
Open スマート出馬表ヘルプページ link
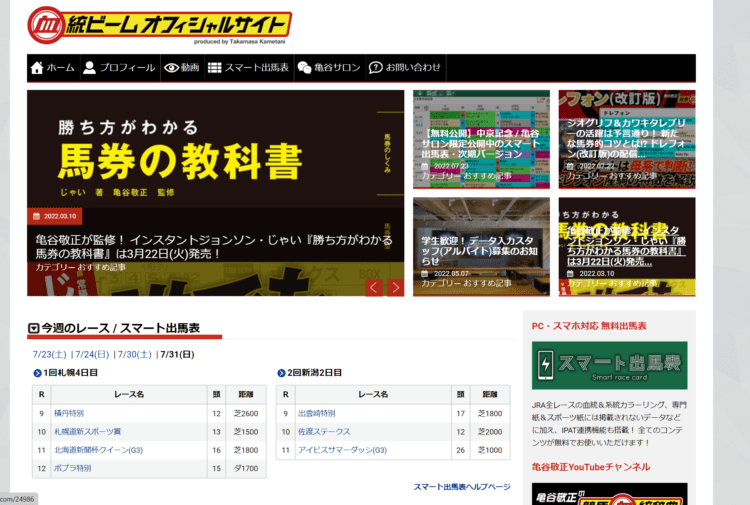462,487
